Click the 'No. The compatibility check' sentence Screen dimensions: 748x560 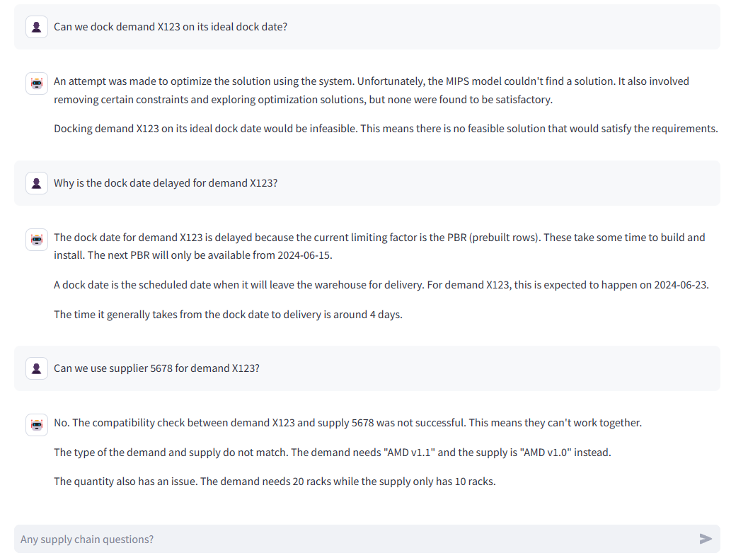pos(347,423)
